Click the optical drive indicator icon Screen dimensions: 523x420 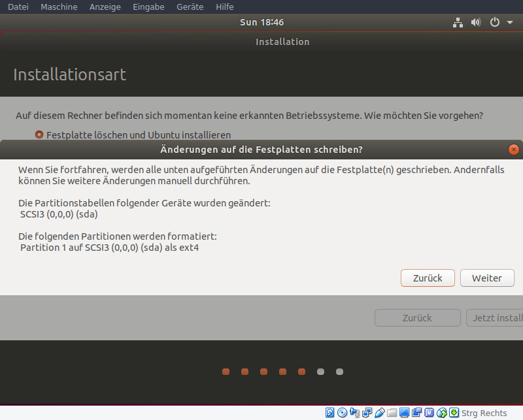tap(342, 413)
